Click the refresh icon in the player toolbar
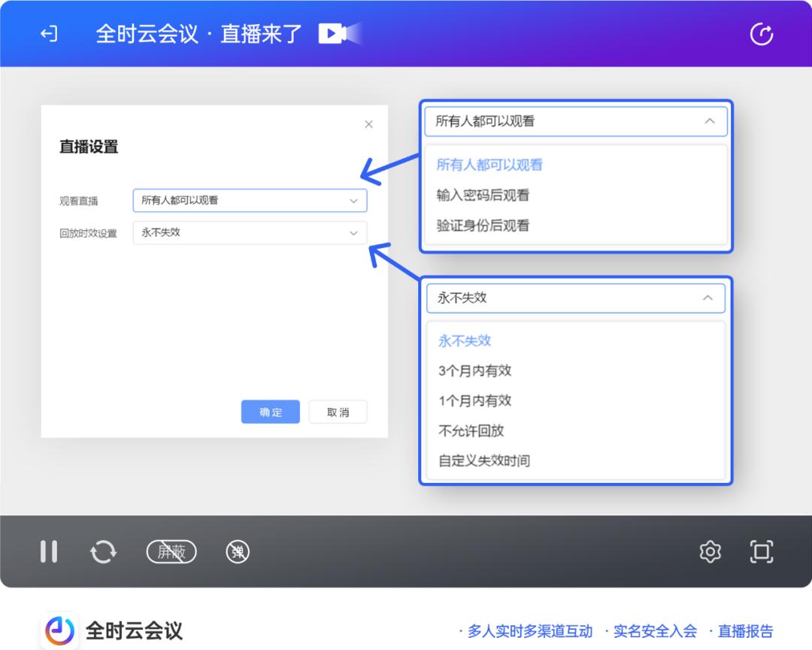This screenshot has height=650, width=812. pyautogui.click(x=104, y=551)
